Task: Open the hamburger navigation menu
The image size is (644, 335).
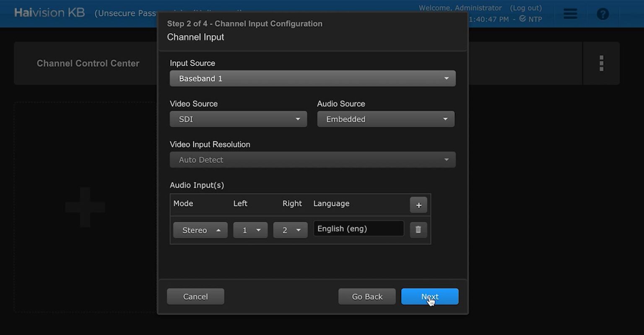Action: click(x=570, y=13)
